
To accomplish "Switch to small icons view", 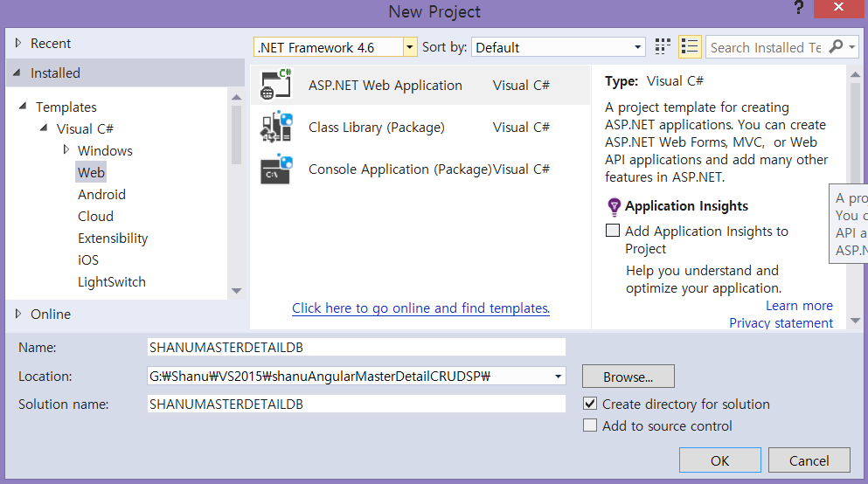I will [663, 47].
